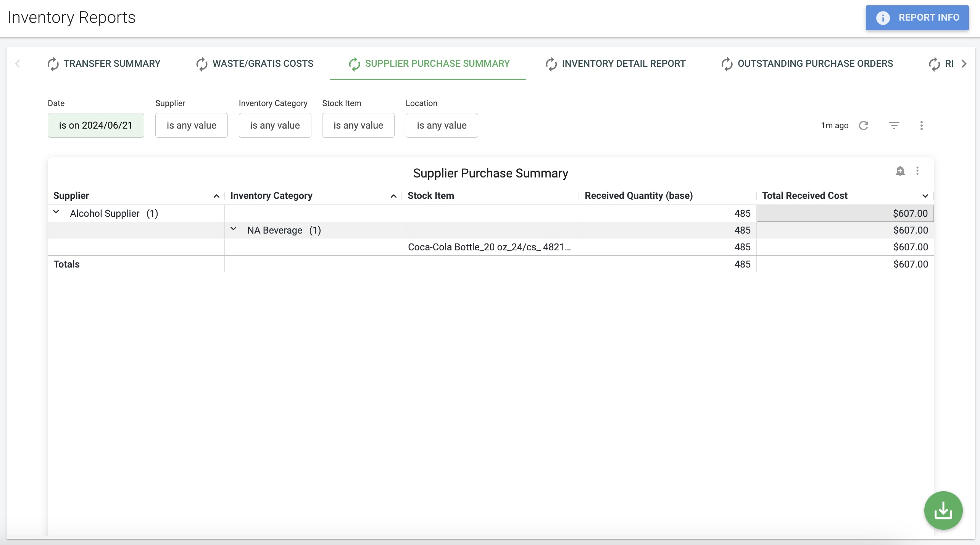980x545 pixels.
Task: Toggle the Supplier column sort direction
Action: tap(217, 195)
